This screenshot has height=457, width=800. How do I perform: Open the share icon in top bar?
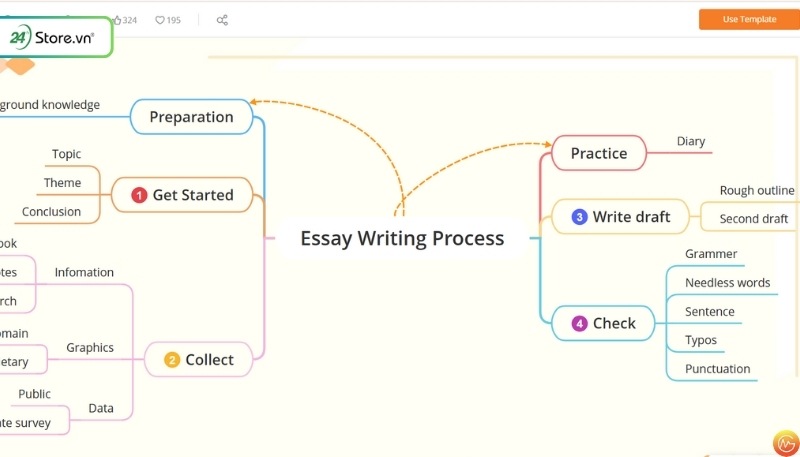click(222, 20)
